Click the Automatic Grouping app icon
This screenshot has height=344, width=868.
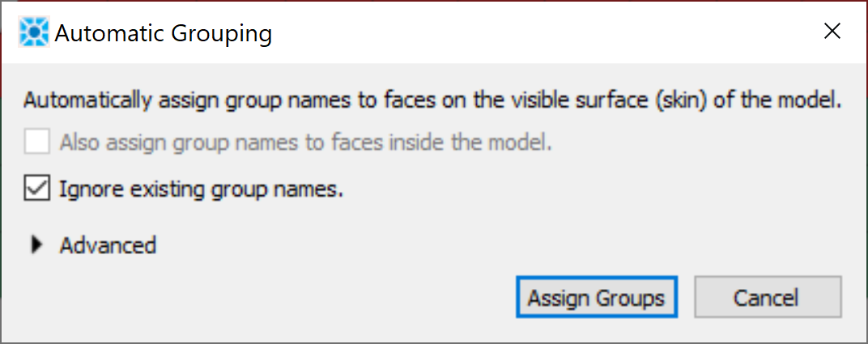33,33
